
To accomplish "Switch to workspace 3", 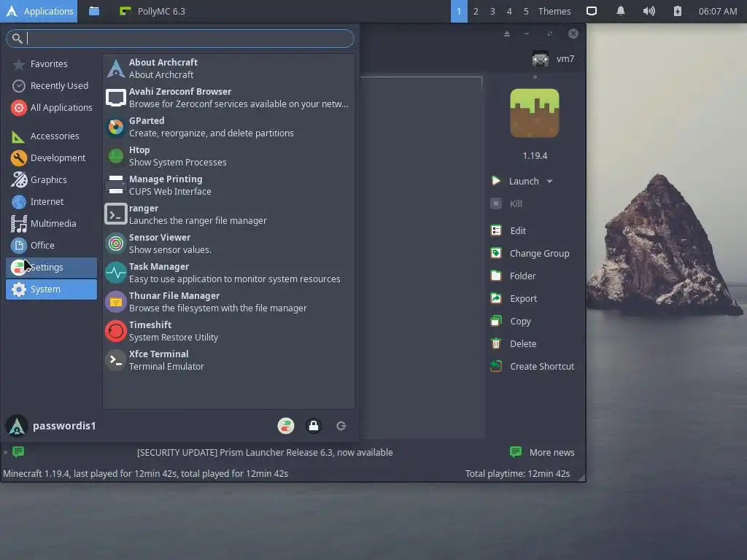I will pyautogui.click(x=492, y=11).
